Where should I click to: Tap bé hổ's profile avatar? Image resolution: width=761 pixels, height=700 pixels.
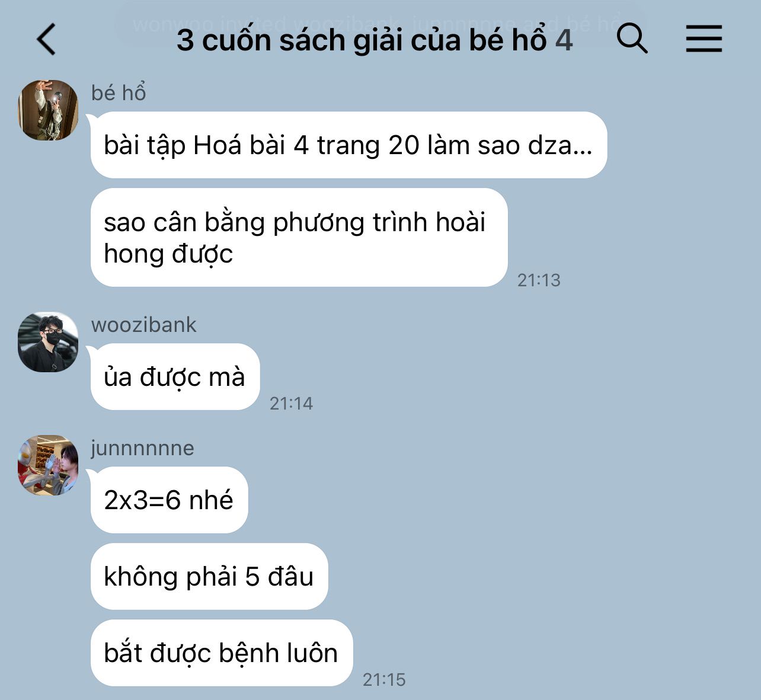[48, 110]
